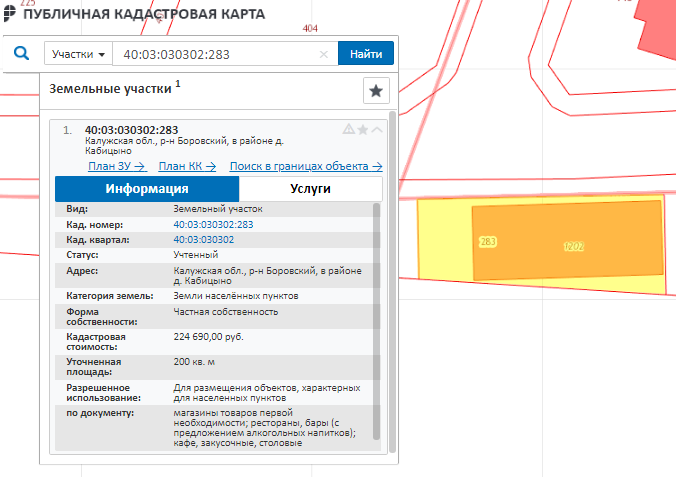Click the cadastral number search field
This screenshot has width=676, height=477.
coord(215,54)
